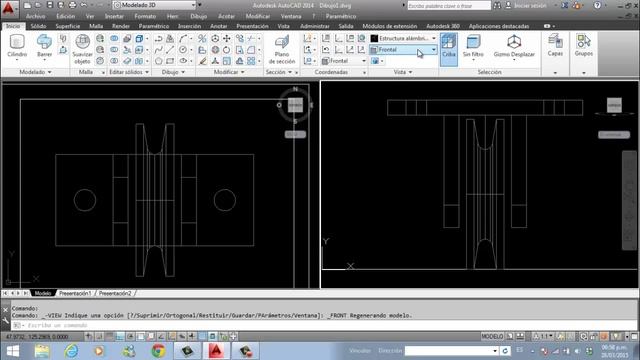640x360 pixels.
Task: Click the Modelo layout tab
Action: point(43,293)
